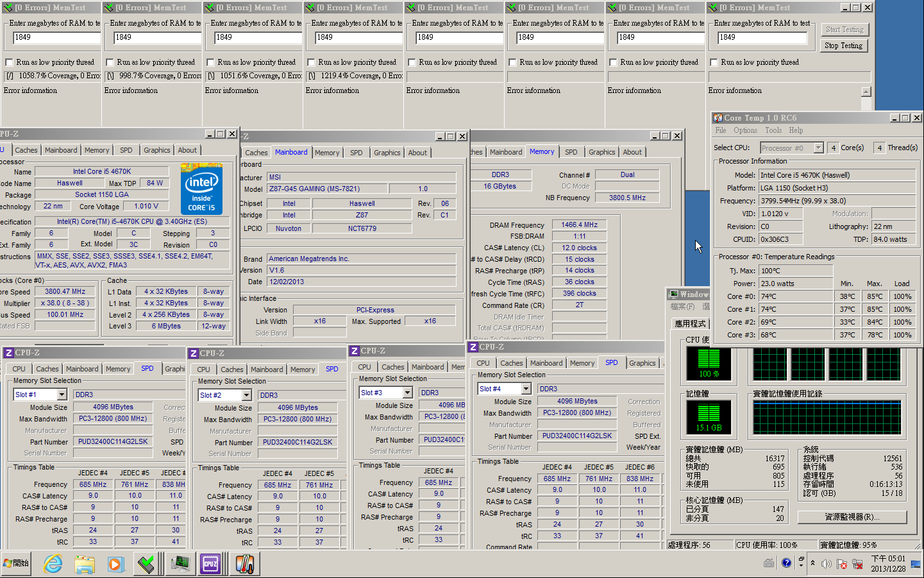Toggle low priority thread in 1219.4% coverage MemTest
This screenshot has height=578, width=924.
coord(312,63)
